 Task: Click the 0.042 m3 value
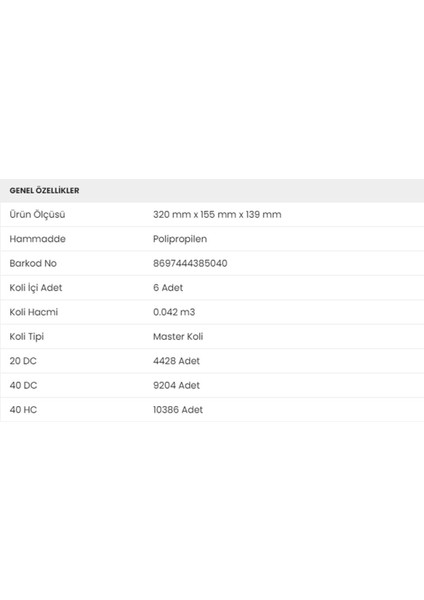tap(174, 312)
